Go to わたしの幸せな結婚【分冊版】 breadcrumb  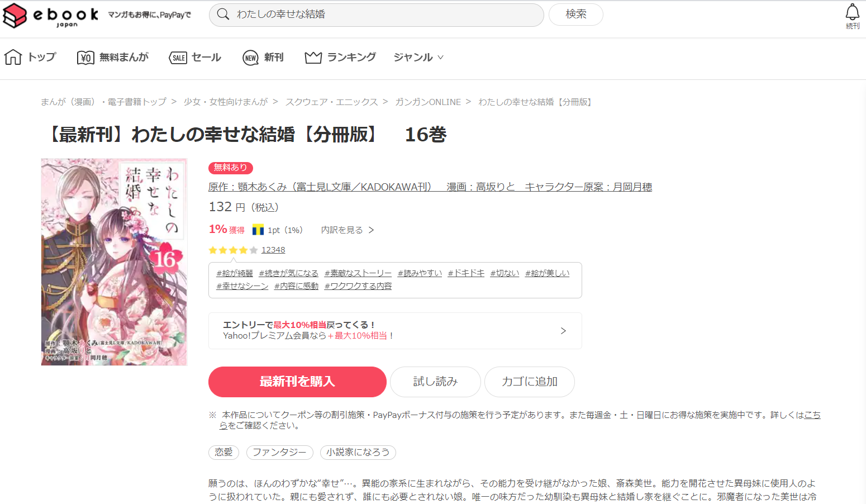coord(536,102)
